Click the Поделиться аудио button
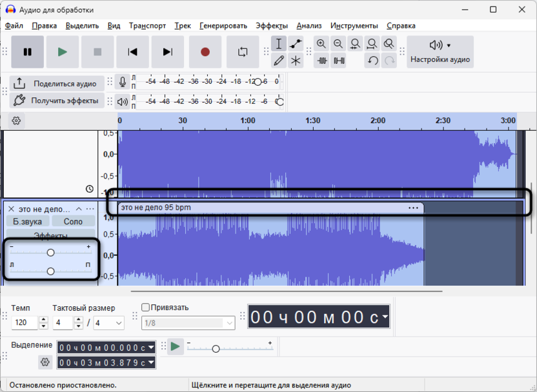The image size is (537, 392). (57, 83)
